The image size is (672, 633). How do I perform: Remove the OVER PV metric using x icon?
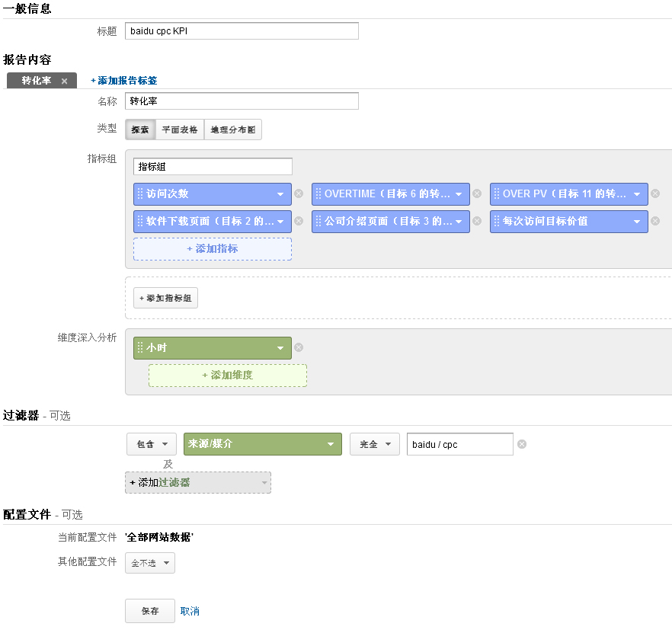(x=655, y=193)
